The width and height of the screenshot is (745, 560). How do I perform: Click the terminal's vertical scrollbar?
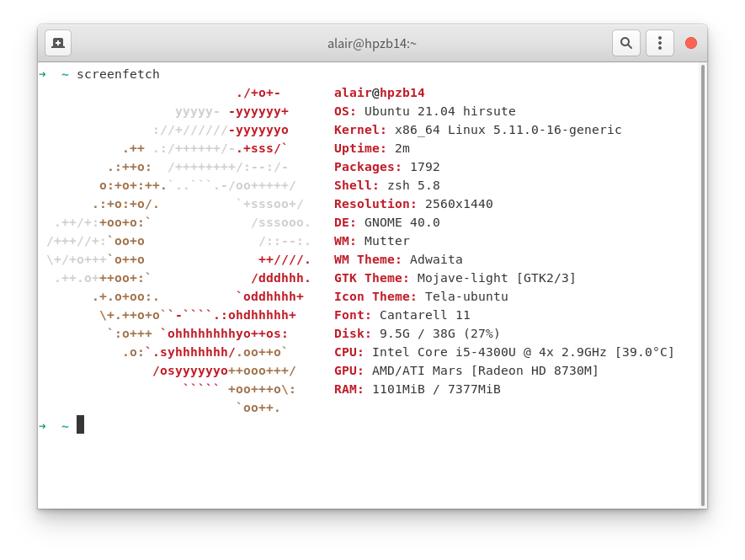(702, 286)
